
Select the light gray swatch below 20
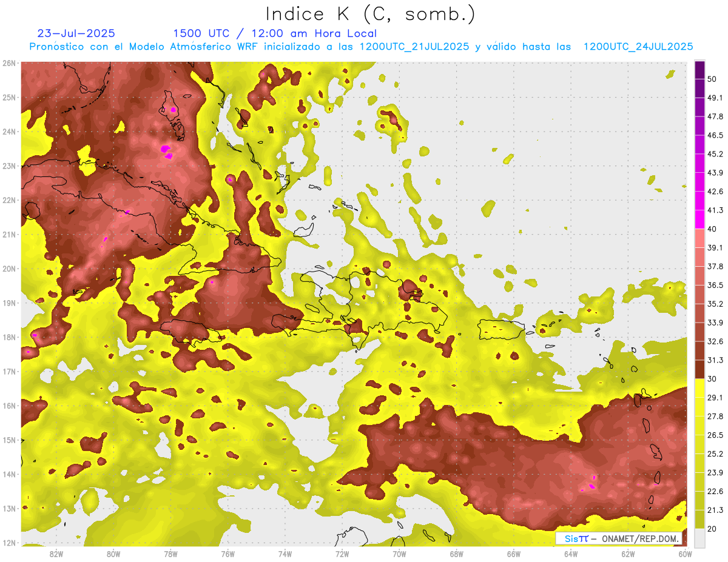pos(699,537)
